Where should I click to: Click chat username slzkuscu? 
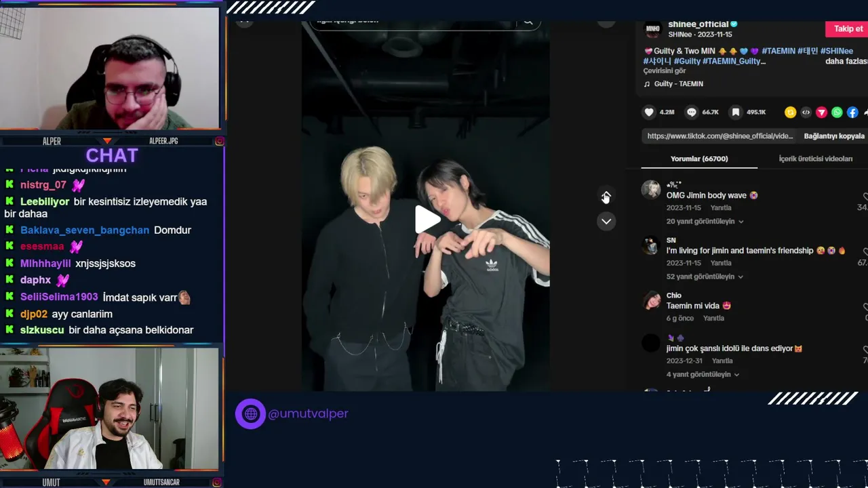[x=42, y=330]
